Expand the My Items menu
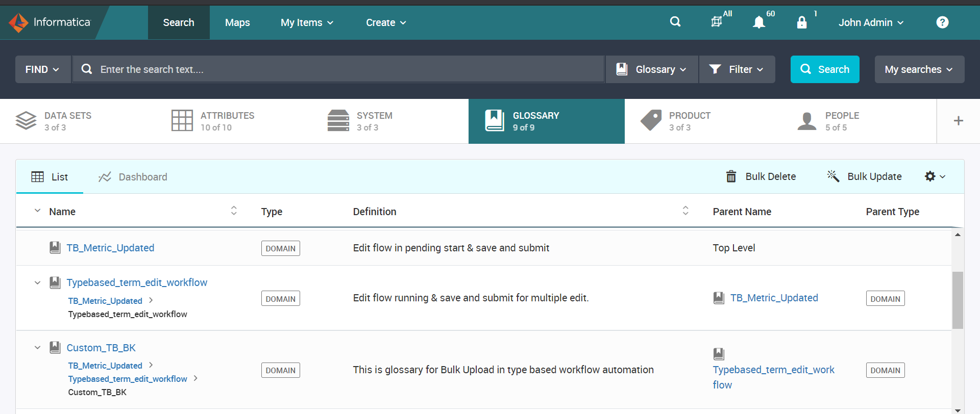Screen dimensions: 980x414 (307, 22)
